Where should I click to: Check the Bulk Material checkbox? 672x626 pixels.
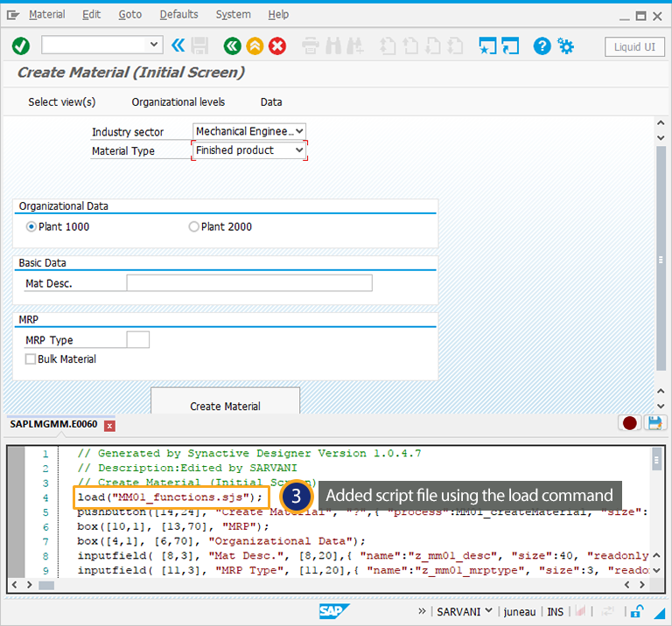pos(31,358)
